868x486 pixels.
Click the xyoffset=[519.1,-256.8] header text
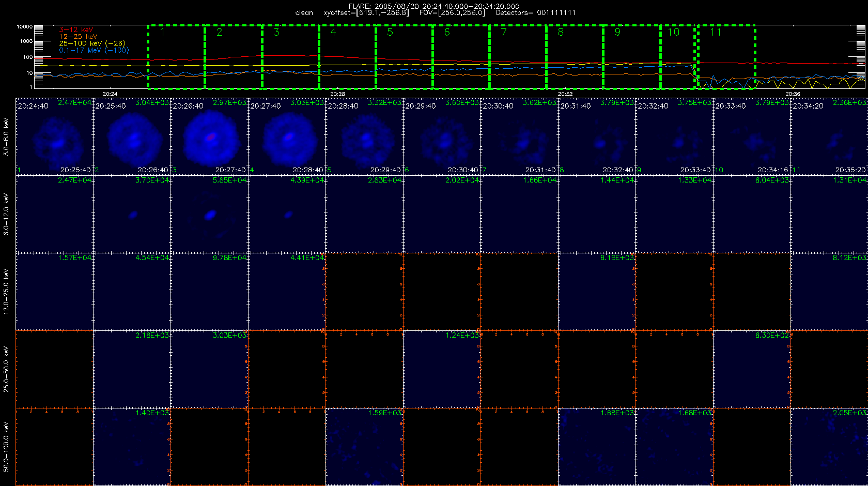pyautogui.click(x=366, y=12)
